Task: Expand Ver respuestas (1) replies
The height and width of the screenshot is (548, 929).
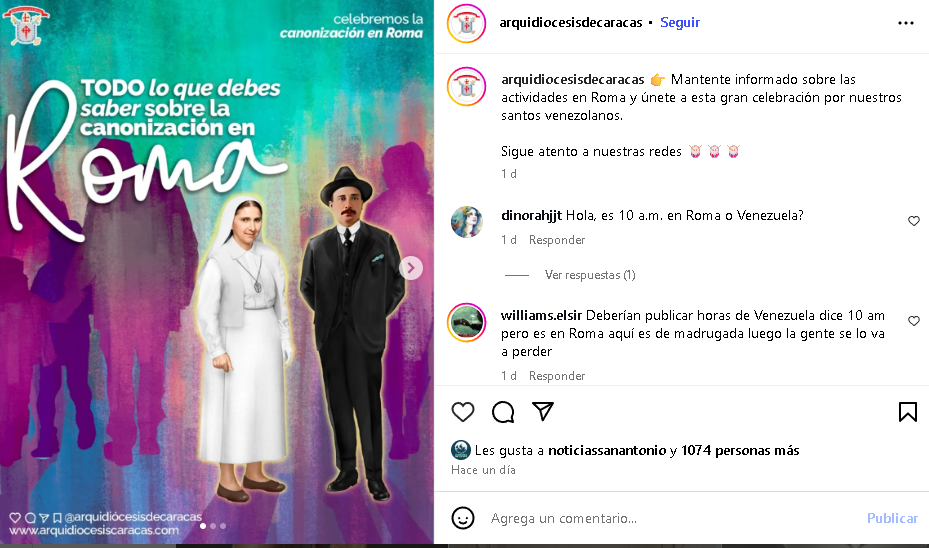Action: point(590,275)
